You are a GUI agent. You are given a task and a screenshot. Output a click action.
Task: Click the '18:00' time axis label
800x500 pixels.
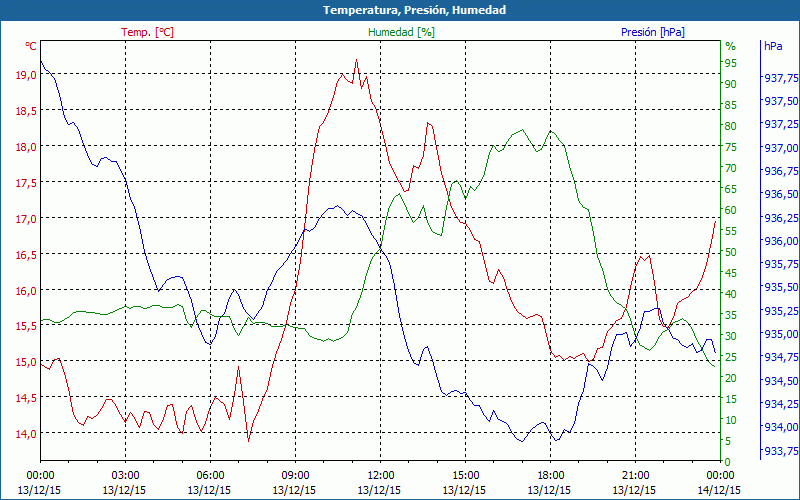[x=551, y=476]
